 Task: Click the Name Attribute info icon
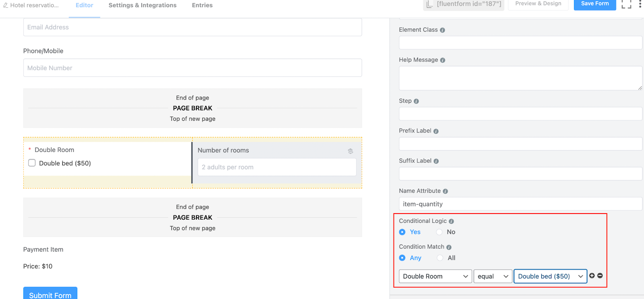point(445,191)
